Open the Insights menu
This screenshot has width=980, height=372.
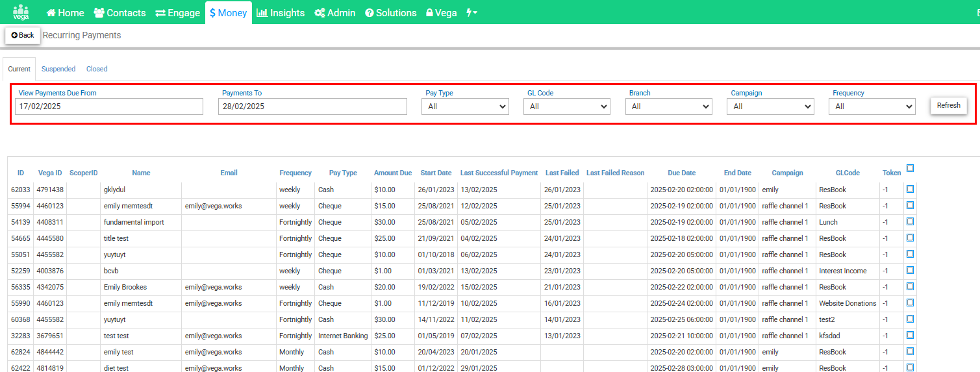pyautogui.click(x=281, y=12)
